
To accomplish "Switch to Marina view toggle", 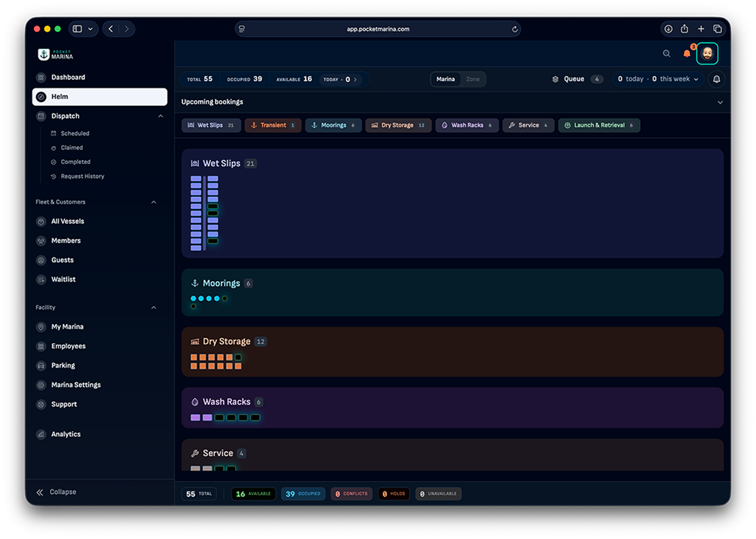I will click(446, 79).
